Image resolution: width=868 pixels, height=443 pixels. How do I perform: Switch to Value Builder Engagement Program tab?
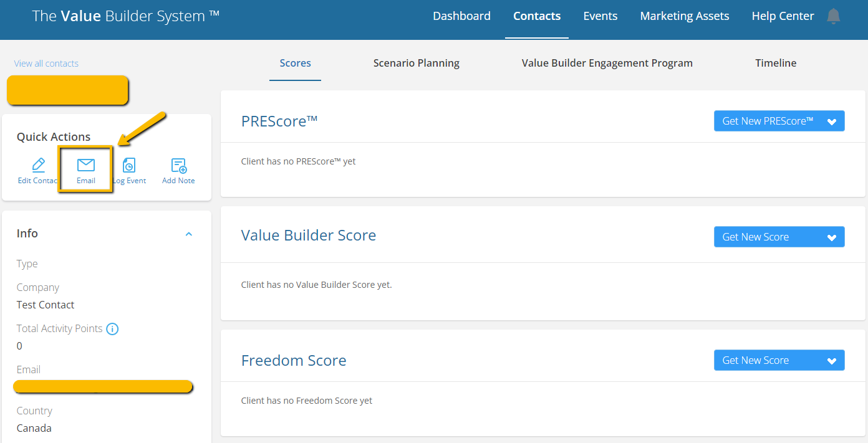[607, 63]
